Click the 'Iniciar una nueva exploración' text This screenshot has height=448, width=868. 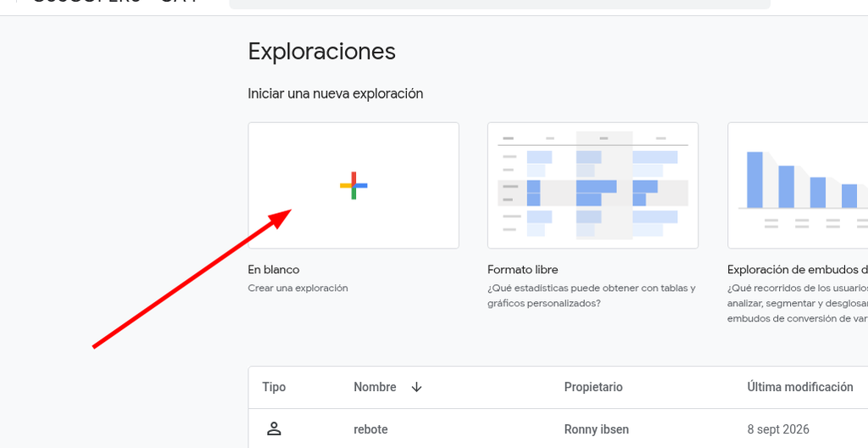point(336,93)
